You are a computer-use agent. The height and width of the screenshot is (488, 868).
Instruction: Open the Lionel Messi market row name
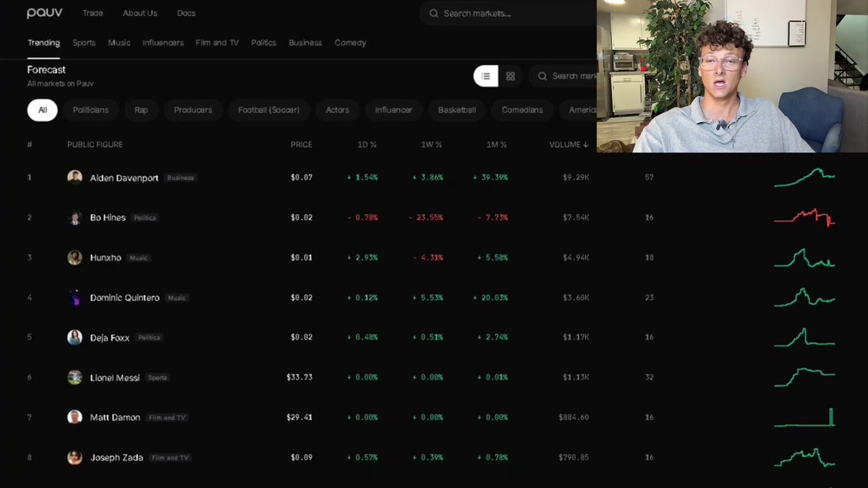115,377
